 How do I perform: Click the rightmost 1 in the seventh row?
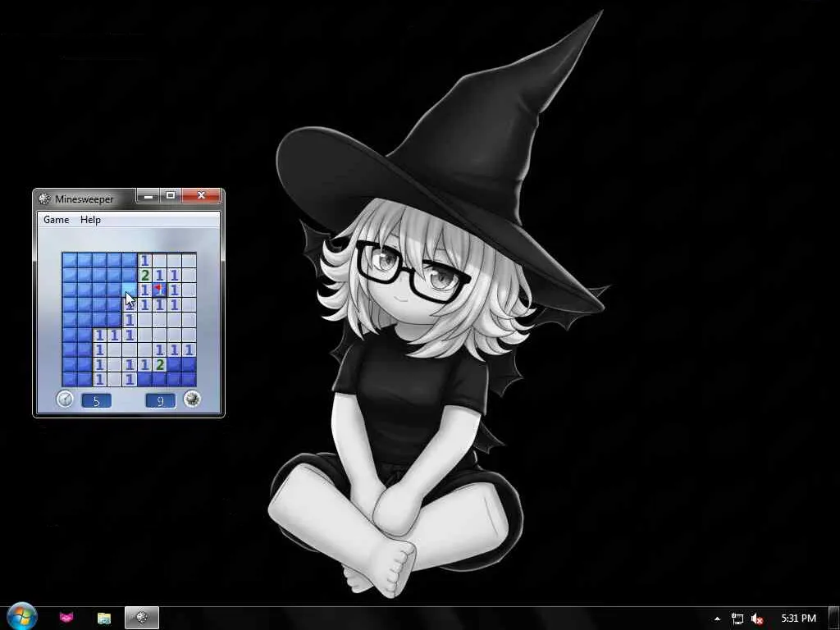pos(189,349)
